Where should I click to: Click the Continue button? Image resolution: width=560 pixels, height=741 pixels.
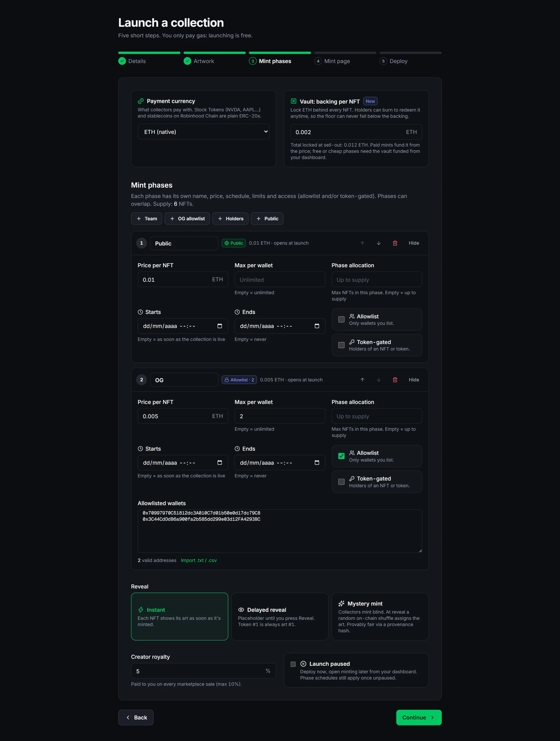[419, 718]
